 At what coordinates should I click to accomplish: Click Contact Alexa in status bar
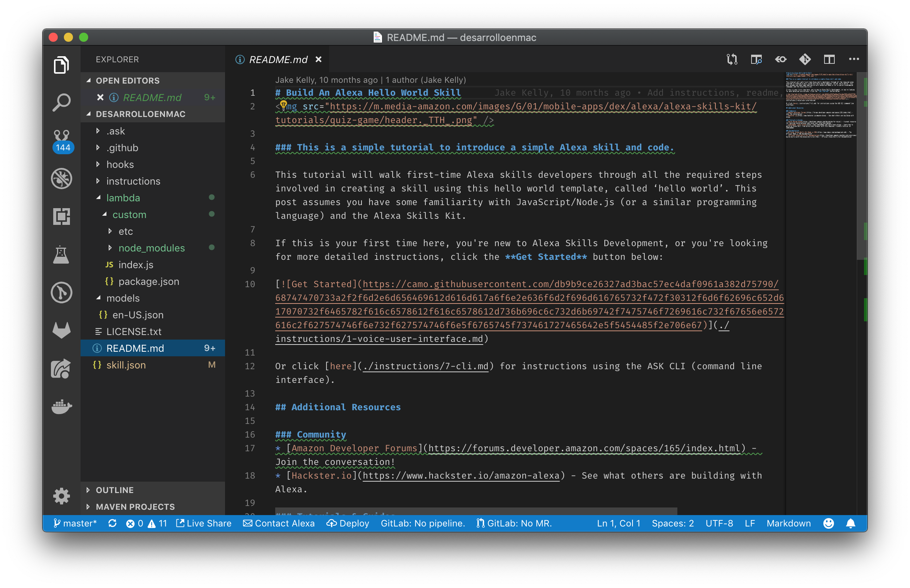click(279, 523)
